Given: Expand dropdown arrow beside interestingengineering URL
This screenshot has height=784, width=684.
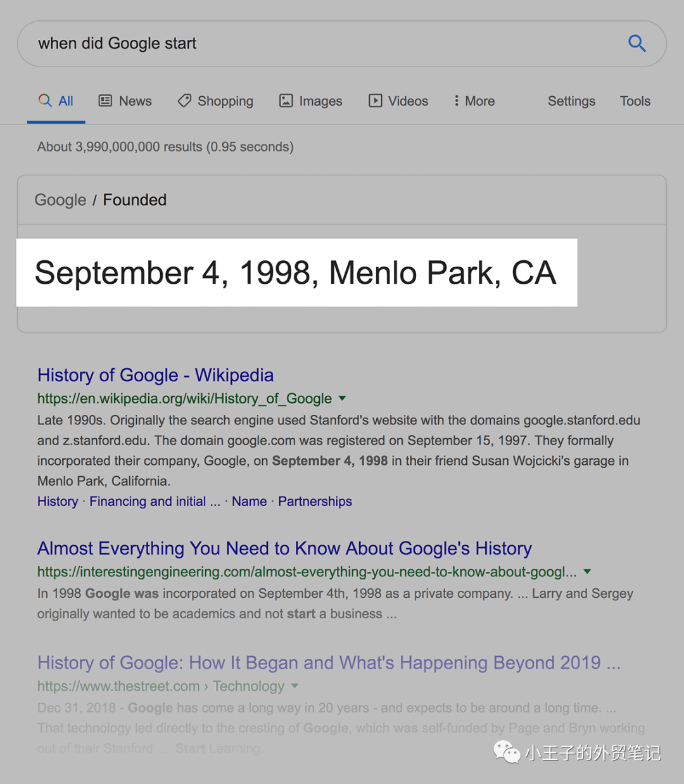Looking at the screenshot, I should 587,571.
